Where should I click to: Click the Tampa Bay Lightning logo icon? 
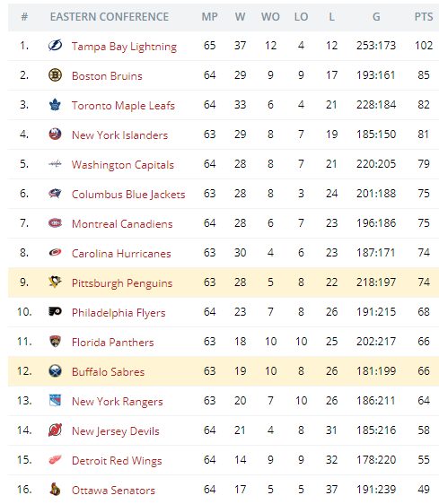point(55,46)
